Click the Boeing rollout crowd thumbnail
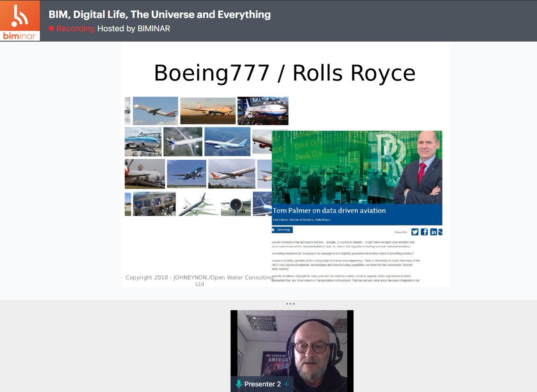 263,111
